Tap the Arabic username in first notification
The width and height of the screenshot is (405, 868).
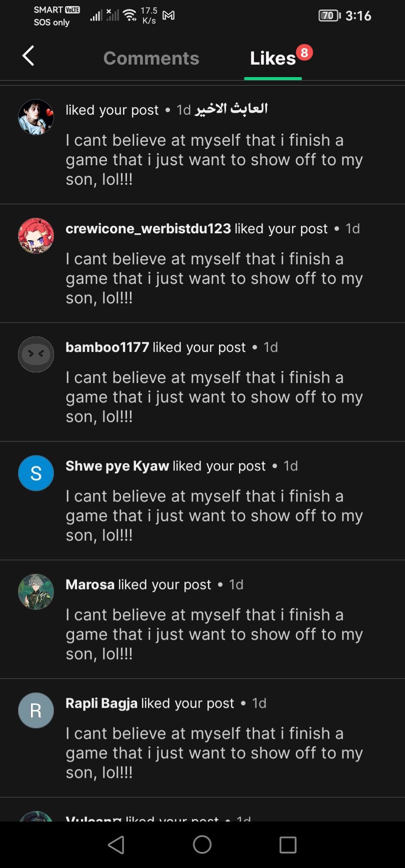coord(231,109)
